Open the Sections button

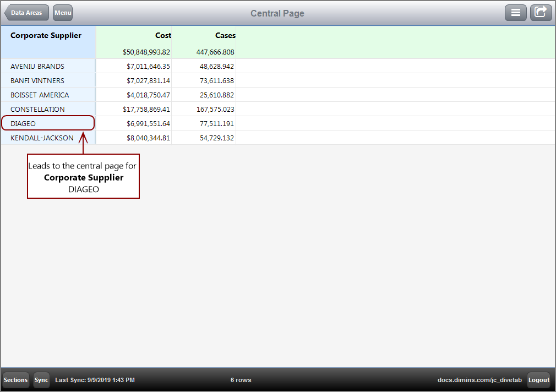coord(15,380)
